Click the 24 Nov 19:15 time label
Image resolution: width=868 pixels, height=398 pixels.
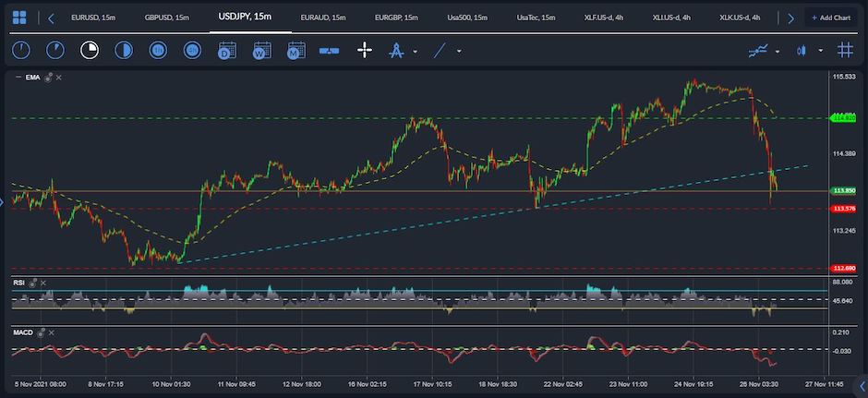[692, 383]
